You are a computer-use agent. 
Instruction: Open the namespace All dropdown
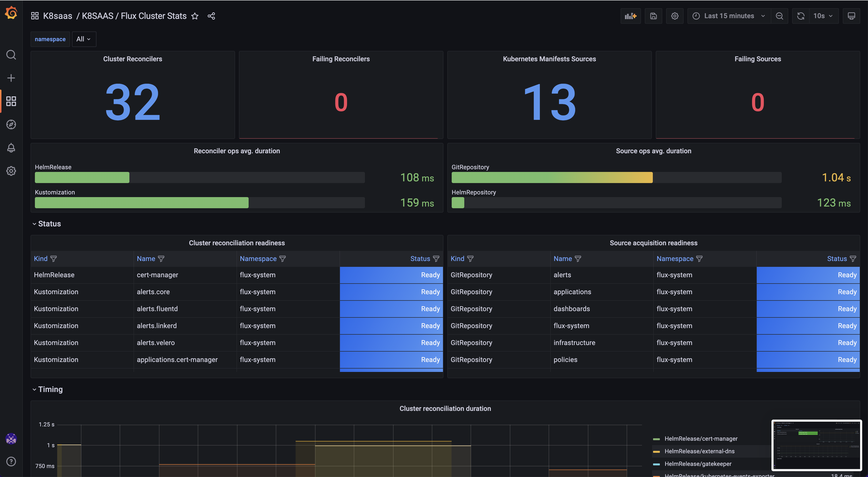point(84,39)
